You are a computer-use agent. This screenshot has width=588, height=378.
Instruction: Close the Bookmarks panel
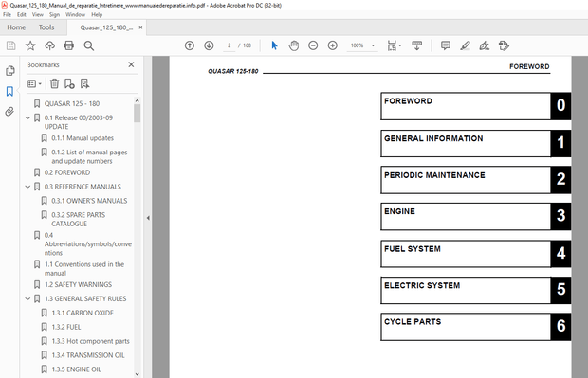tap(131, 64)
